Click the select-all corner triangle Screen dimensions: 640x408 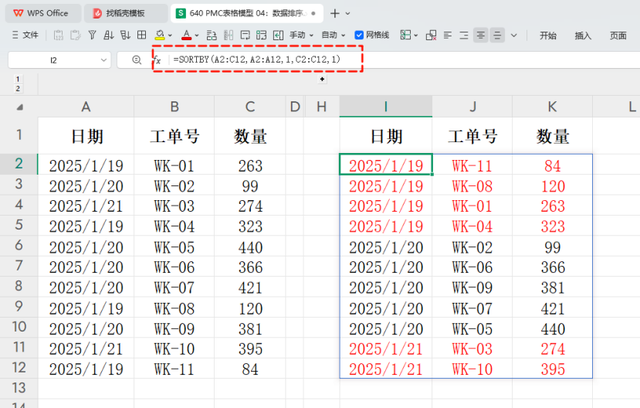(19, 107)
